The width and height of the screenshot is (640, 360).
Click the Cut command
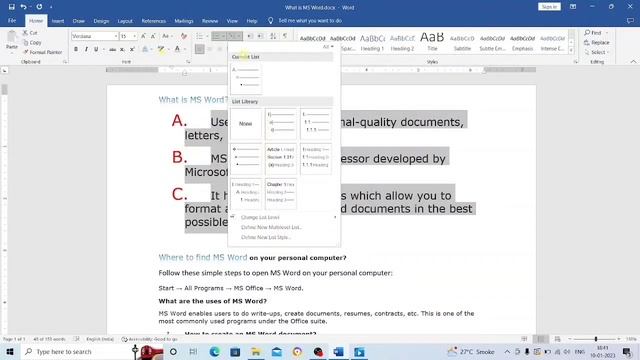point(30,33)
